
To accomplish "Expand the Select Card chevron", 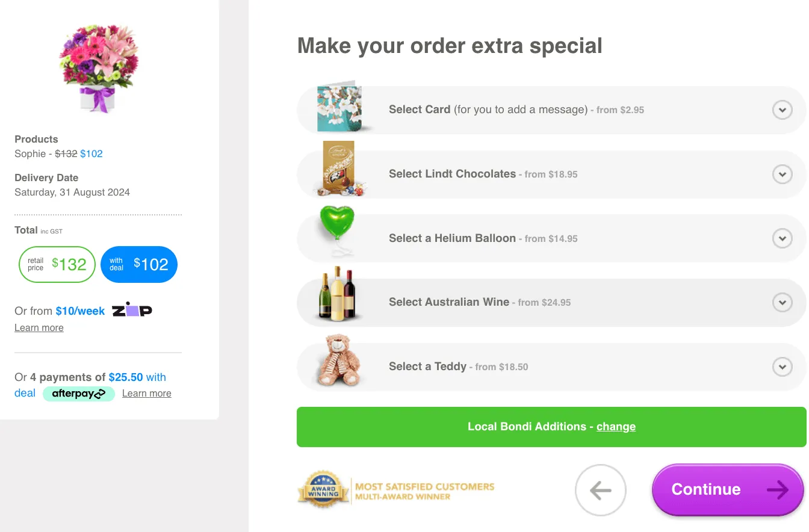I will tap(782, 110).
